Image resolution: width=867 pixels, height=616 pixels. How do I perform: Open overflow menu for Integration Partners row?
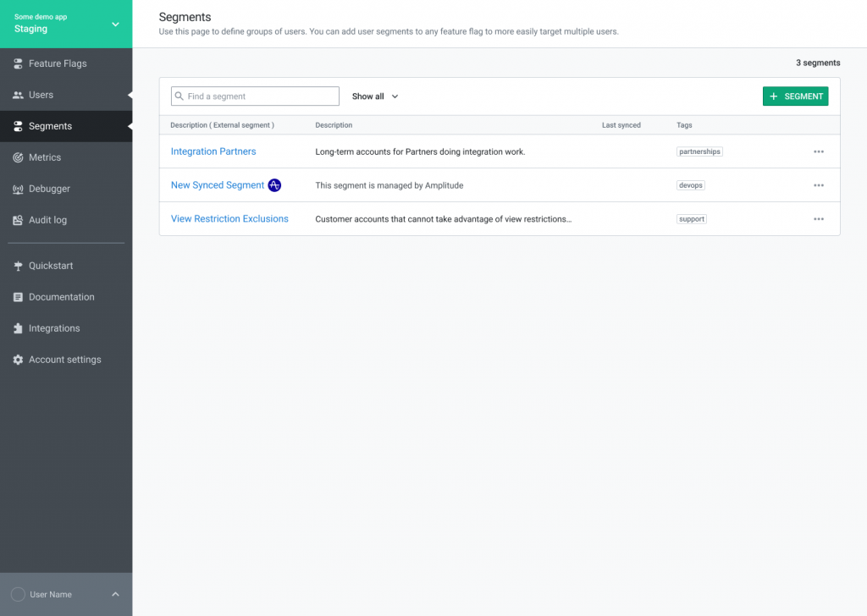[819, 151]
